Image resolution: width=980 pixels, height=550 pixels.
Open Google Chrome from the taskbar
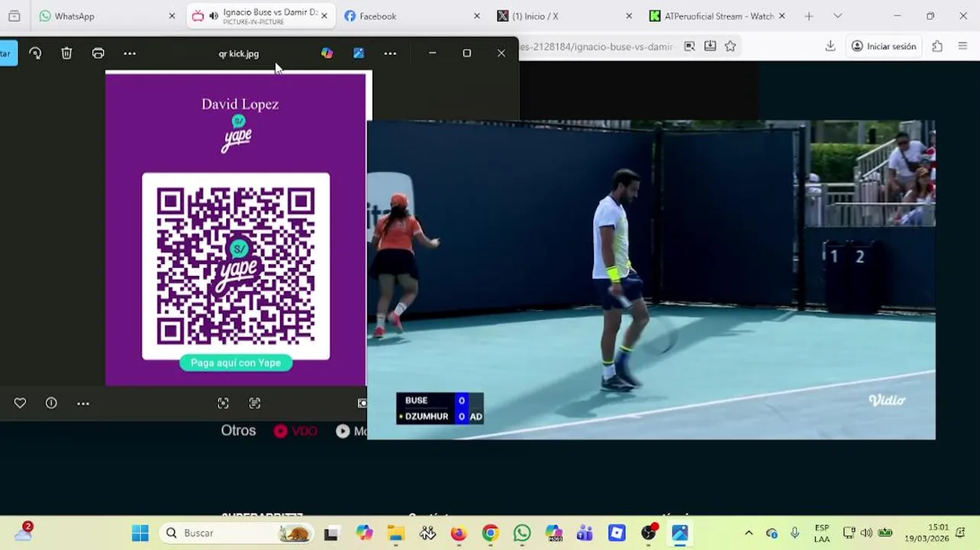coord(490,533)
